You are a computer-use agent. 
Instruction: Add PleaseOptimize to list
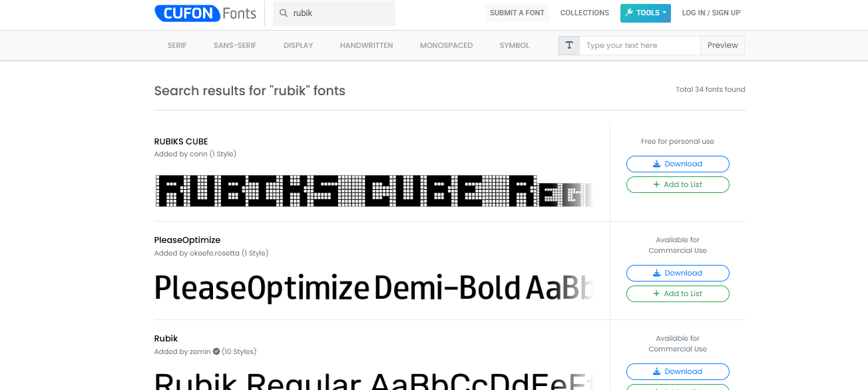tap(678, 293)
